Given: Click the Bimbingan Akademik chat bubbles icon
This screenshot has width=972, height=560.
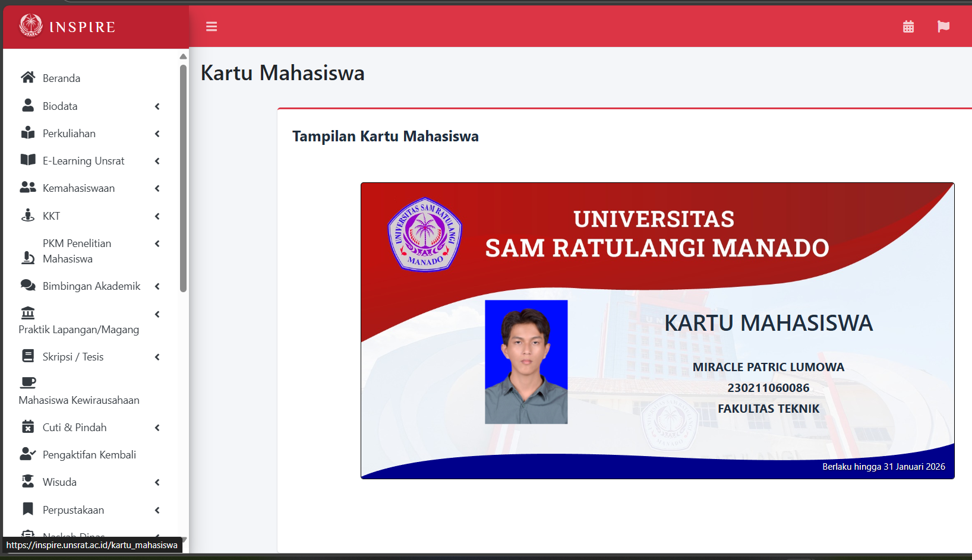Looking at the screenshot, I should 28,285.
